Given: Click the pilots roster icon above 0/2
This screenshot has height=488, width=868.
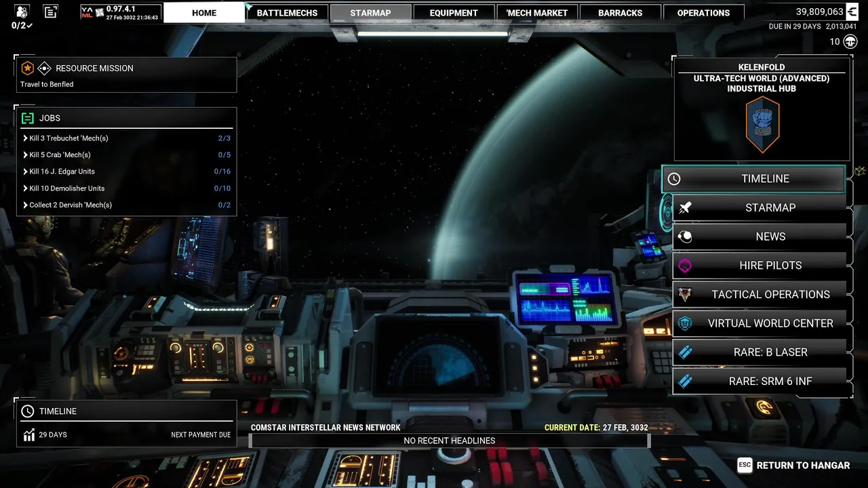Looking at the screenshot, I should pyautogui.click(x=22, y=11).
